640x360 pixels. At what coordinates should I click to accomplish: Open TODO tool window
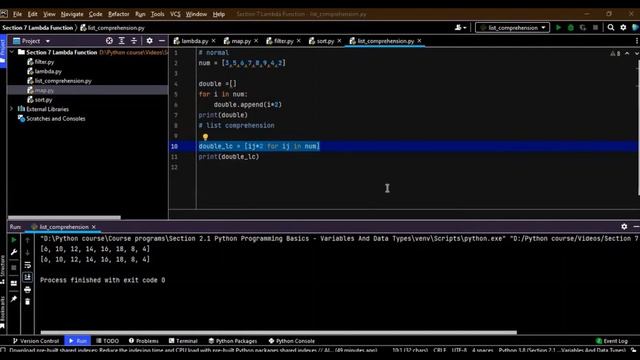coord(107,341)
